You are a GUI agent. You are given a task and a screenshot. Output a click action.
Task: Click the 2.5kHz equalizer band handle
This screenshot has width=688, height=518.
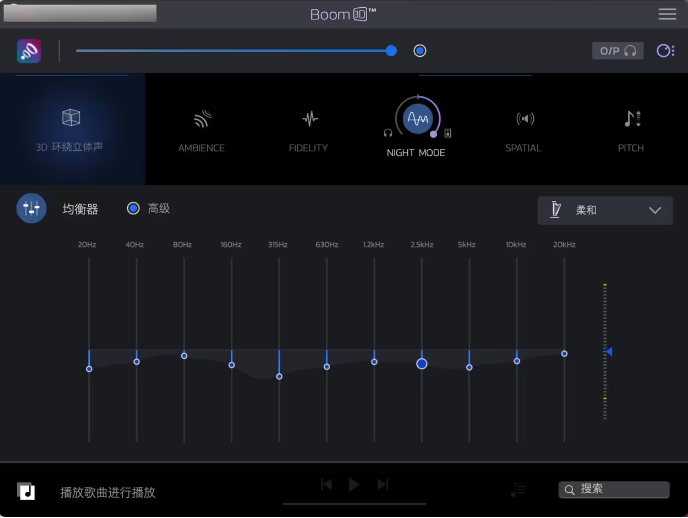pos(422,364)
